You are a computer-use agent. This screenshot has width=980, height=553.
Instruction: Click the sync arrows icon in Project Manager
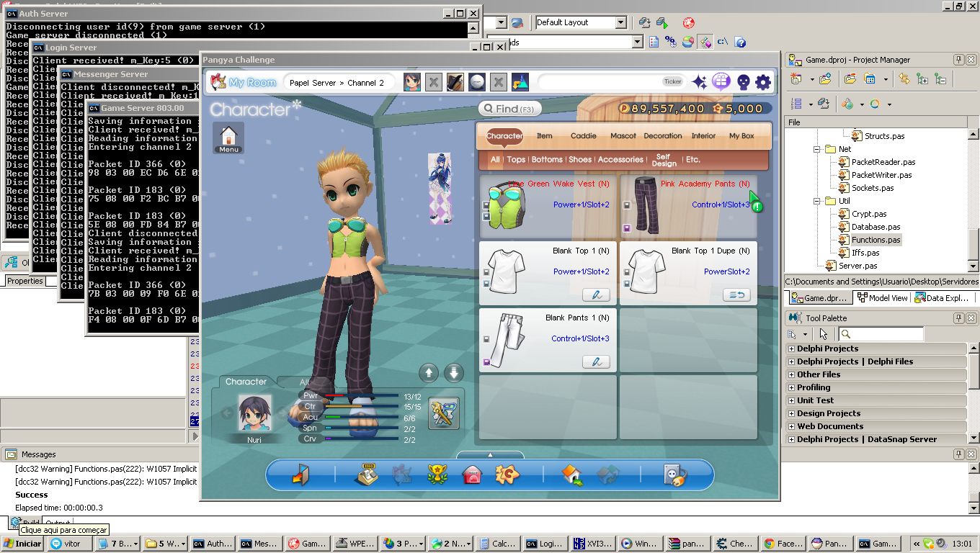click(904, 79)
